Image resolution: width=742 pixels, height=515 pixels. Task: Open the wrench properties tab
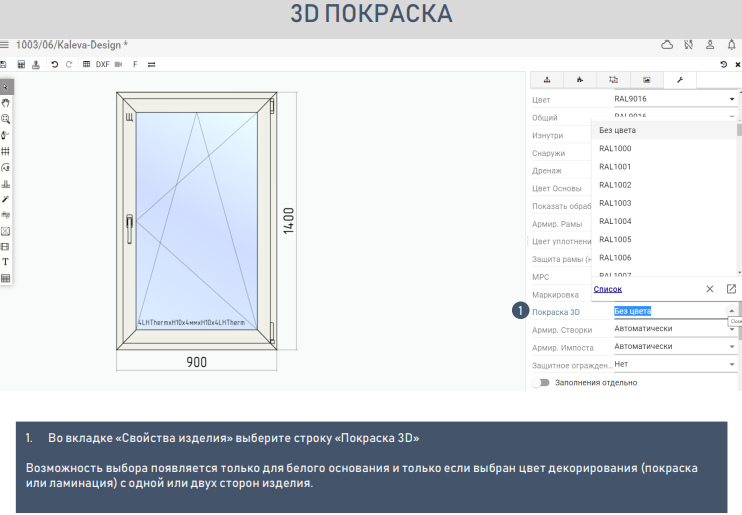coord(680,80)
